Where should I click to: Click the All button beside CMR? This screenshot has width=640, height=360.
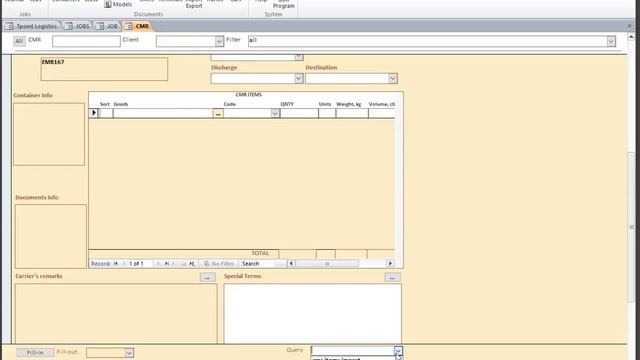(19, 41)
